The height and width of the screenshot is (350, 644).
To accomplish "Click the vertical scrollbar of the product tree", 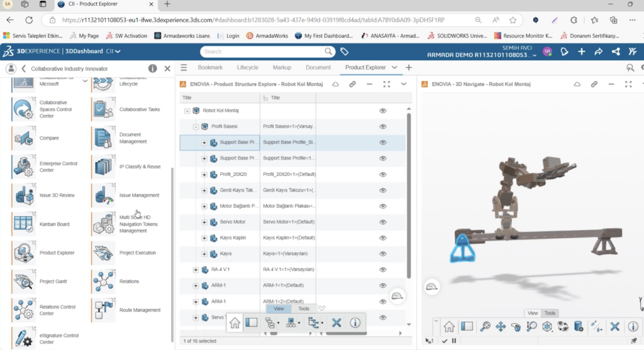I will 409,195.
